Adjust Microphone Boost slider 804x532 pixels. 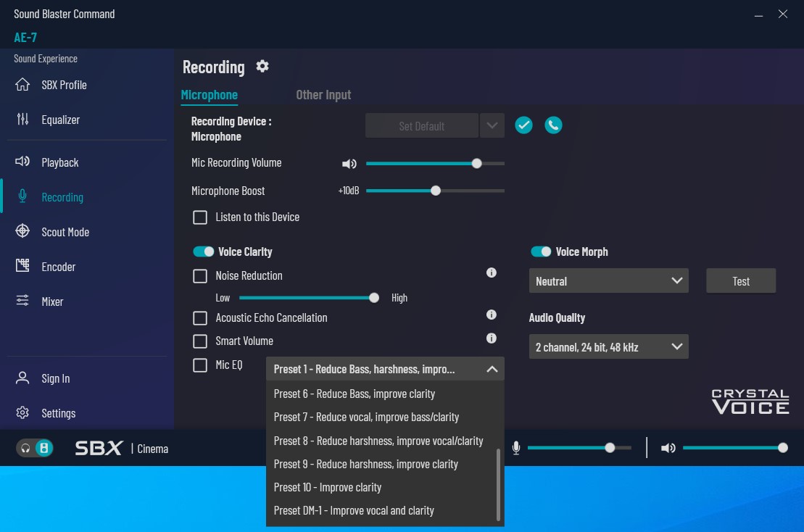[435, 191]
